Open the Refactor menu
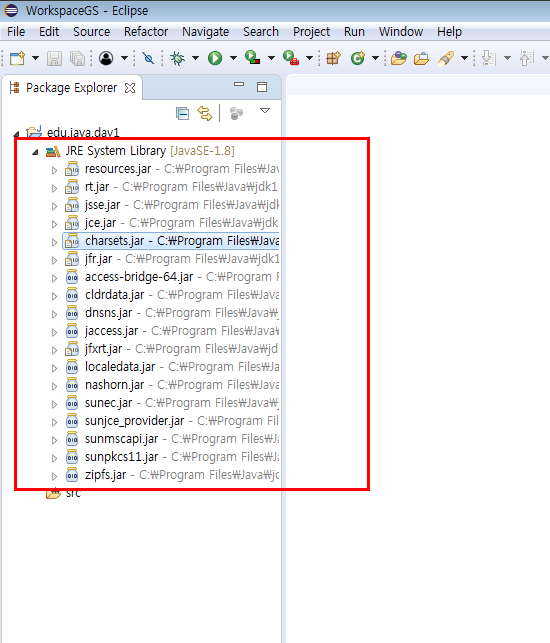This screenshot has height=643, width=550. click(146, 32)
